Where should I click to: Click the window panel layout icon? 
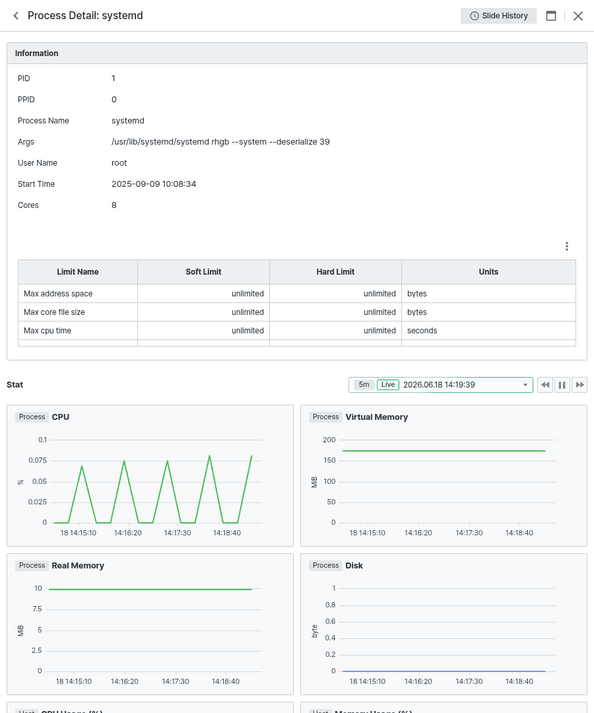[551, 16]
